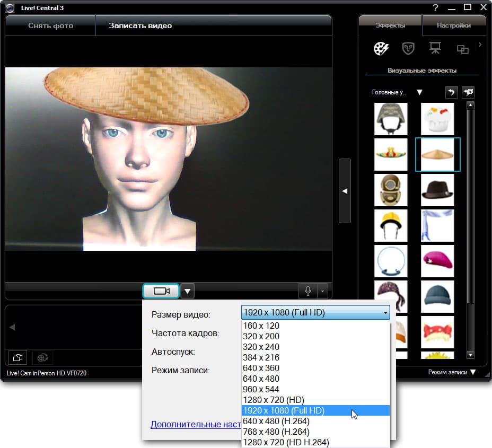Click the video camera record button
The width and height of the screenshot is (492, 448).
pyautogui.click(x=161, y=291)
